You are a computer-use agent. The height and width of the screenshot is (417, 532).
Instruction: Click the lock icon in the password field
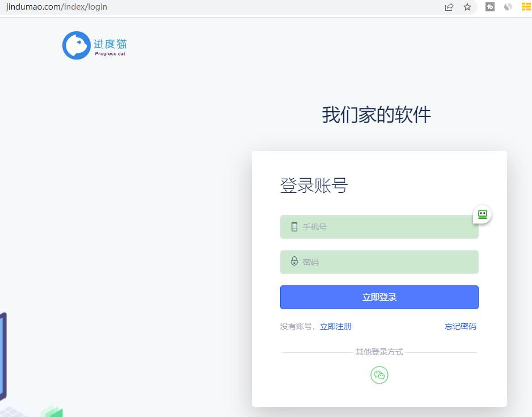(x=294, y=262)
